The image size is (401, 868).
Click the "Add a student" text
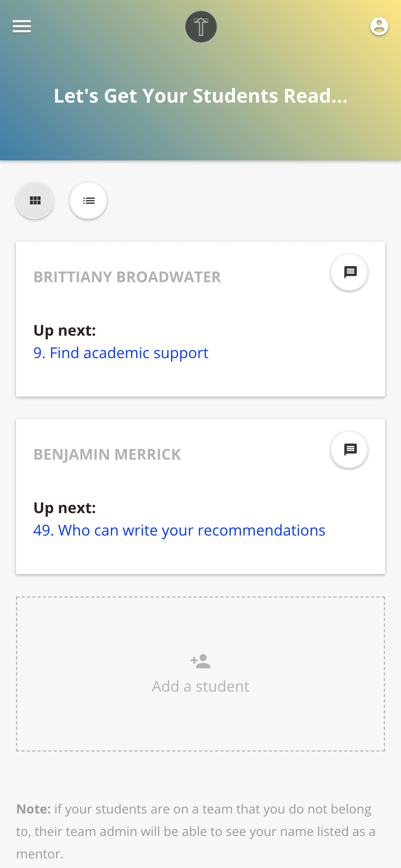point(201,687)
